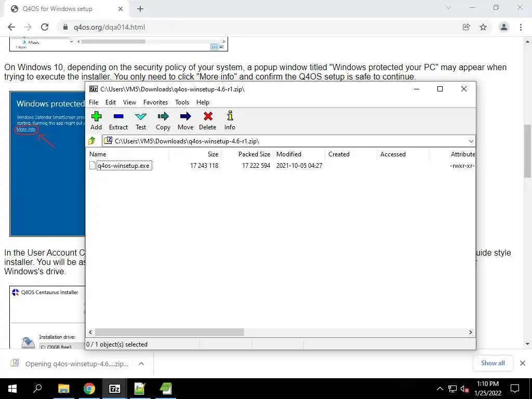Click the left arrow of 7-Zip horizontal scrollbar
The image size is (532, 399).
[90, 332]
